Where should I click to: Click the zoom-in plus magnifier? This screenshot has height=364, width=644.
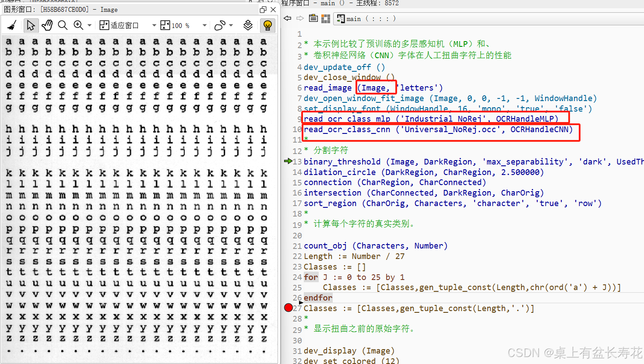(78, 25)
